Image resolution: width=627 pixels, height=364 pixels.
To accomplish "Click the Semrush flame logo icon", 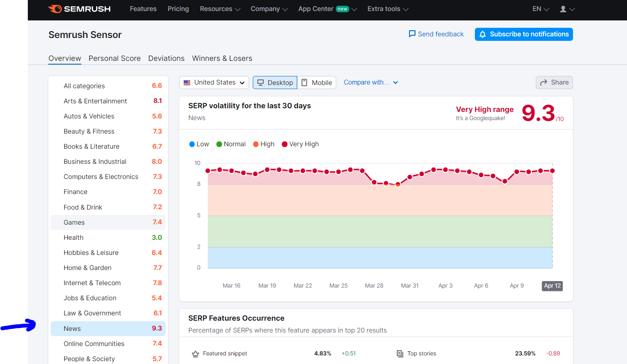I will [x=55, y=9].
